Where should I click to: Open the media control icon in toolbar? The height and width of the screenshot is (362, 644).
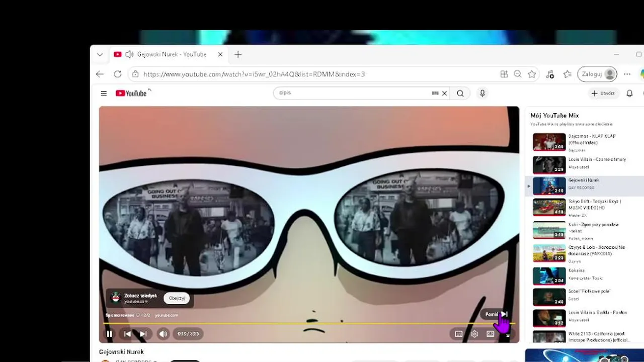click(550, 74)
